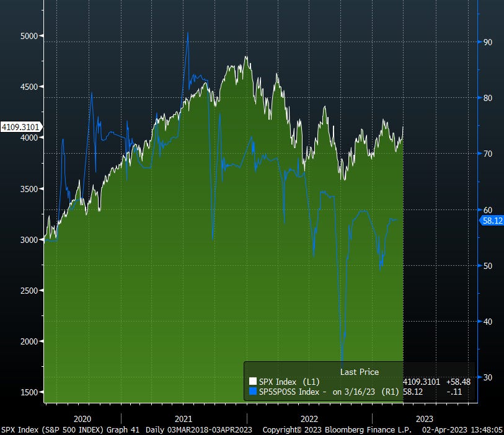Click the 2020 date axis label
This screenshot has height=435, width=504.
tap(84, 419)
